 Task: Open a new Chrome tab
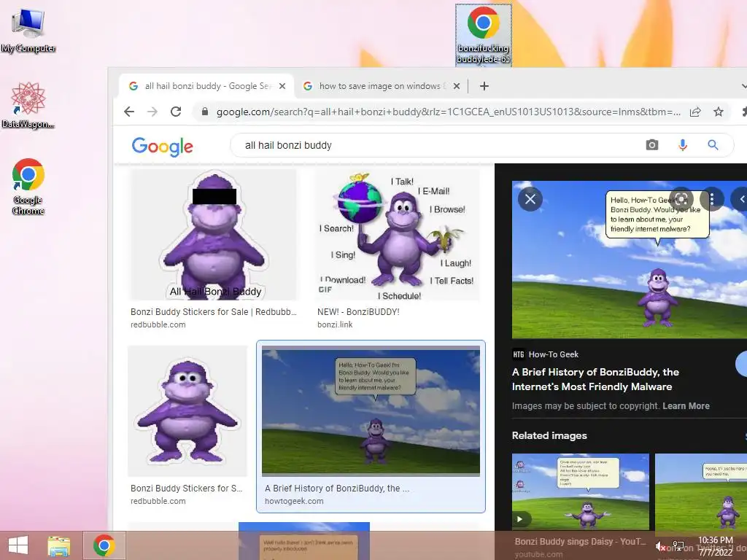click(x=484, y=86)
